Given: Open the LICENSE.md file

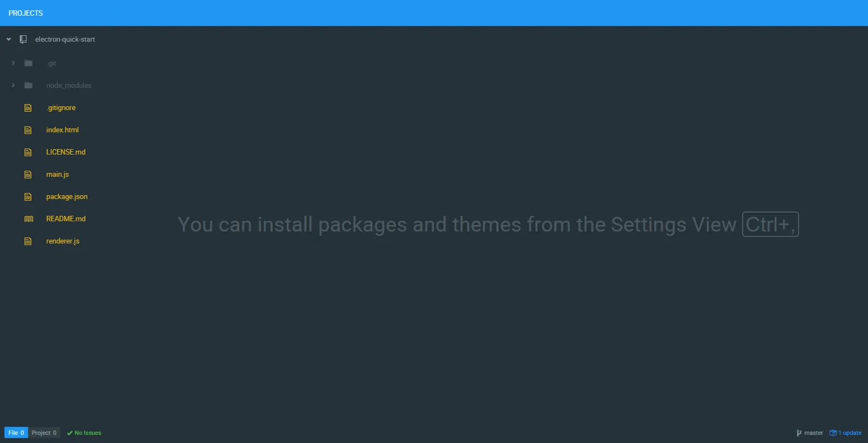Looking at the screenshot, I should coord(66,152).
